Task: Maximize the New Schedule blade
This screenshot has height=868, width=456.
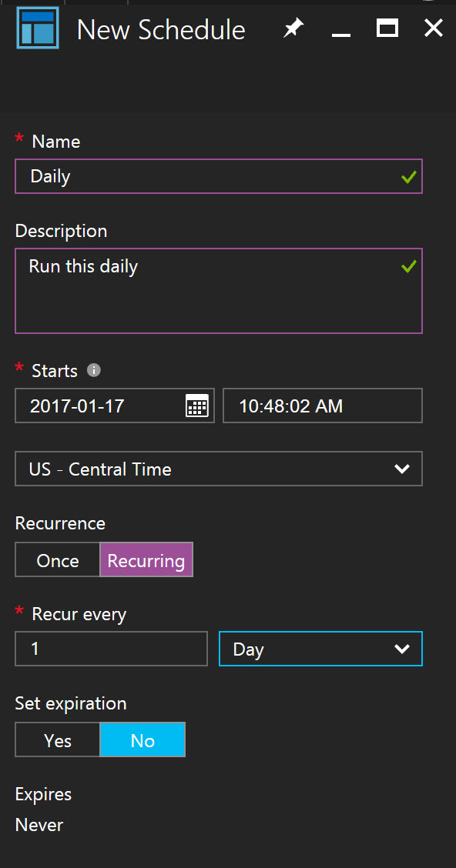Action: [x=387, y=28]
